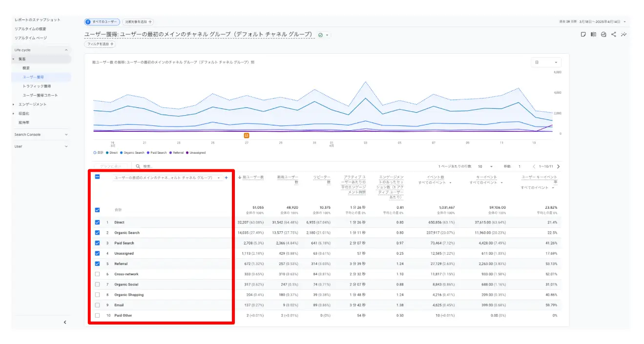Image resolution: width=644 pixels, height=344 pixels.
Task: Click the green report status check icon
Action: pyautogui.click(x=320, y=35)
